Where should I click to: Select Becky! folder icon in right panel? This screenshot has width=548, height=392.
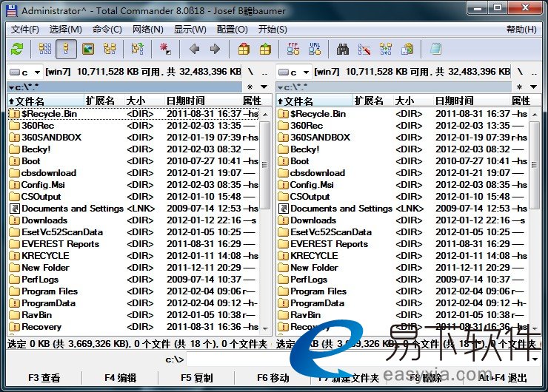coord(284,149)
